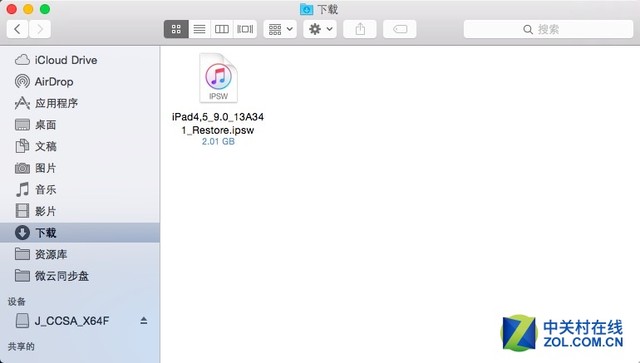Screen dimensions: 640x363
Task: Switch to icon view
Action: click(x=176, y=29)
